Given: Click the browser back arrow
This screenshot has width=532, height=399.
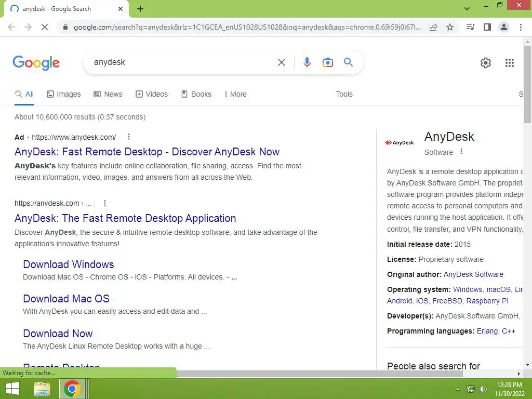Looking at the screenshot, I should (x=11, y=27).
